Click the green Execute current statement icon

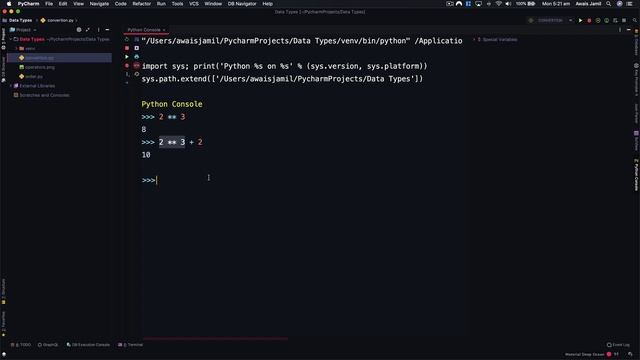[x=127, y=57]
